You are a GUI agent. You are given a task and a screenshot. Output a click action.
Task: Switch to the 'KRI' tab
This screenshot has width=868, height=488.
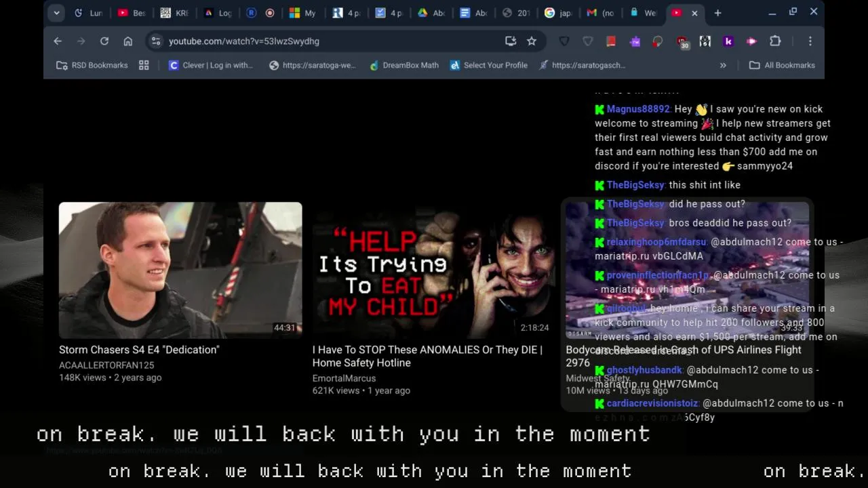[x=175, y=13]
